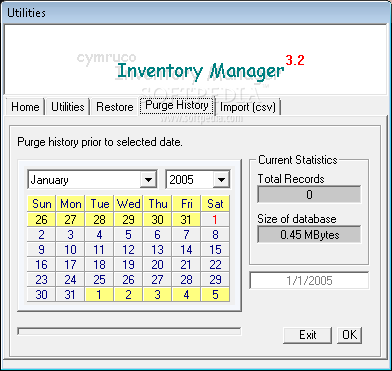Click the Total Records value box
Image resolution: width=392 pixels, height=371 pixels.
click(x=309, y=194)
